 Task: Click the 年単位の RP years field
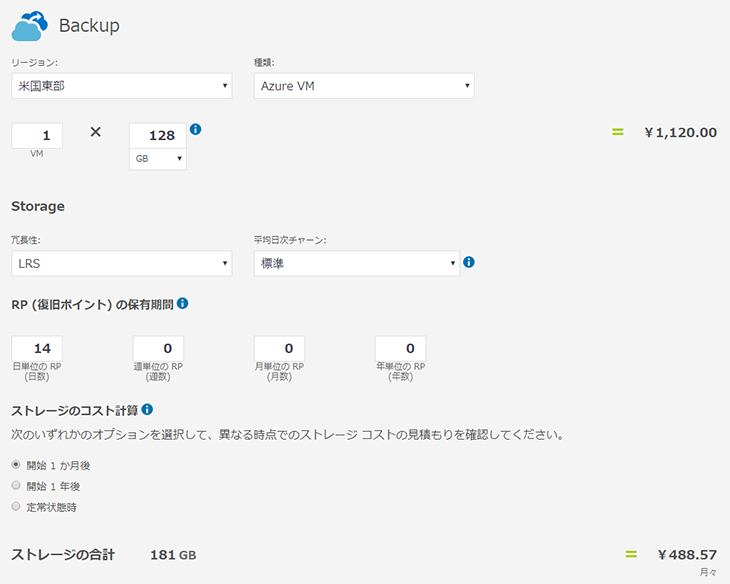click(x=400, y=348)
